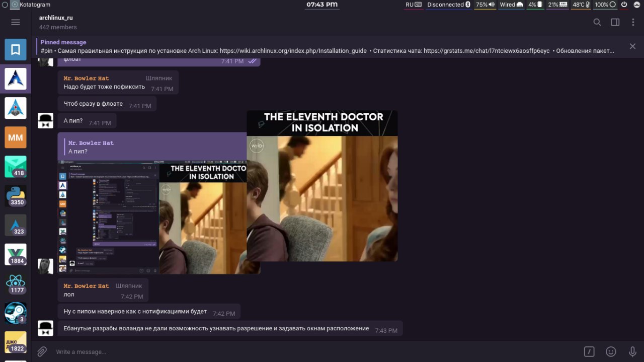The width and height of the screenshot is (644, 362).
Task: Open photo avatar beside the image message
Action: click(45, 266)
